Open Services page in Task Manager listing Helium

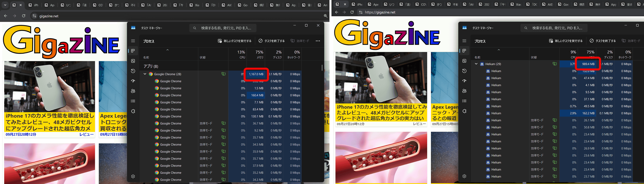coord(464,111)
